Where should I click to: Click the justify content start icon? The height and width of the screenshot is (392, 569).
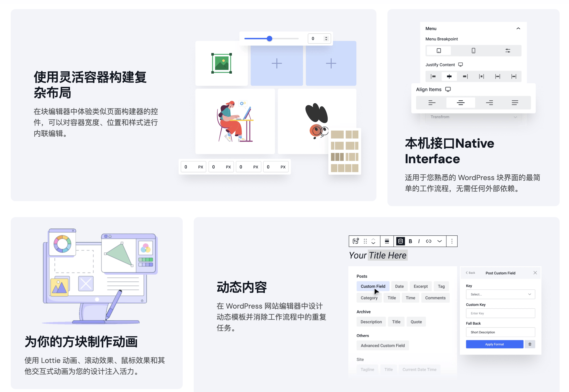433,76
